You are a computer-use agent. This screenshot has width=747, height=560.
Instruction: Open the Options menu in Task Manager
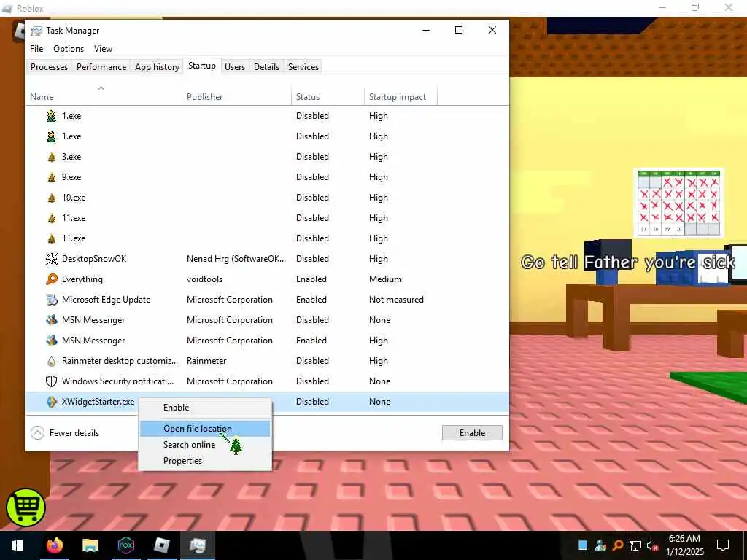click(x=69, y=49)
